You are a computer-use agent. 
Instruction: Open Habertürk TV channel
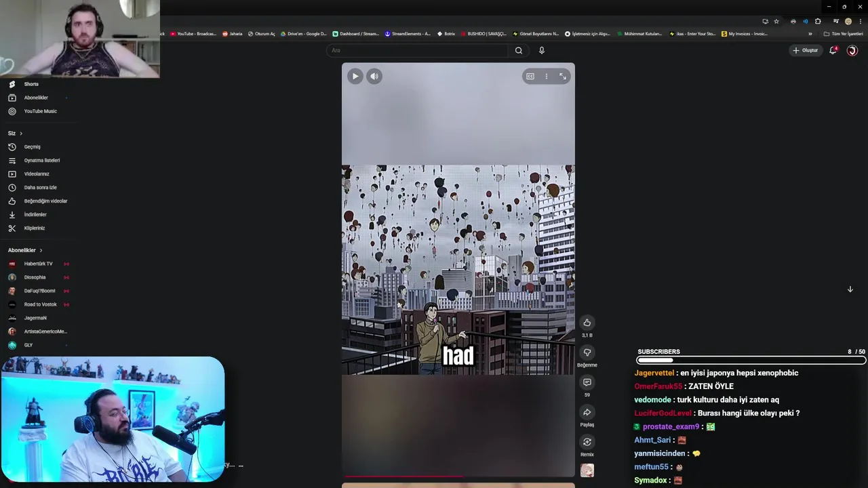click(38, 264)
